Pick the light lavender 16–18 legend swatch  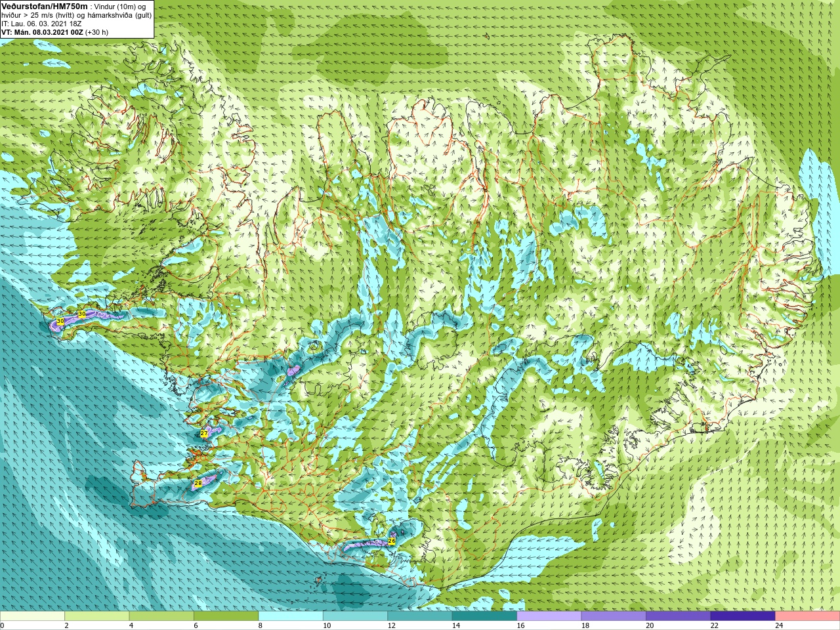click(x=549, y=616)
